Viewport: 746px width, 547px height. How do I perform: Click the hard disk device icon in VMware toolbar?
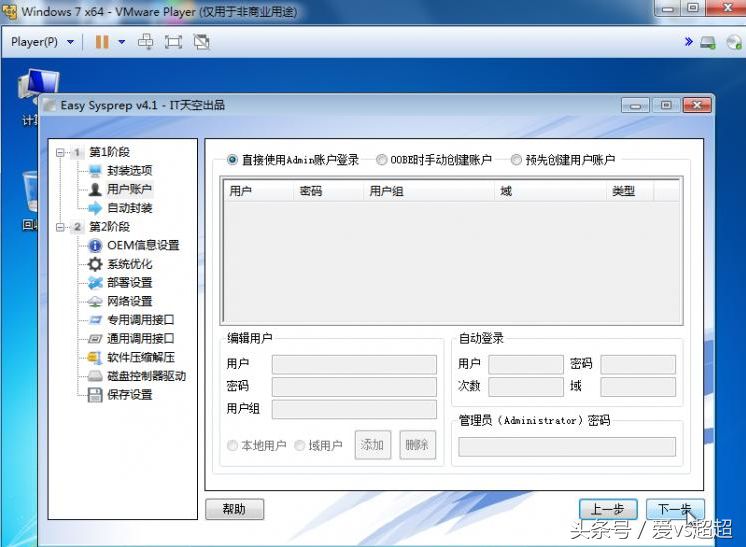pyautogui.click(x=708, y=42)
